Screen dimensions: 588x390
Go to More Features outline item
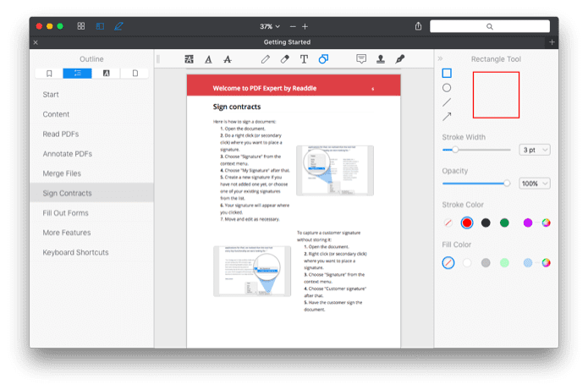pyautogui.click(x=91, y=233)
